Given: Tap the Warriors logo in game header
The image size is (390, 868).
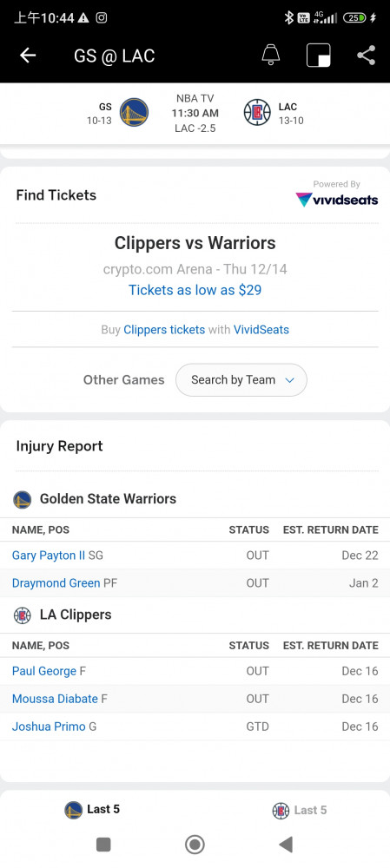Looking at the screenshot, I should (x=134, y=112).
